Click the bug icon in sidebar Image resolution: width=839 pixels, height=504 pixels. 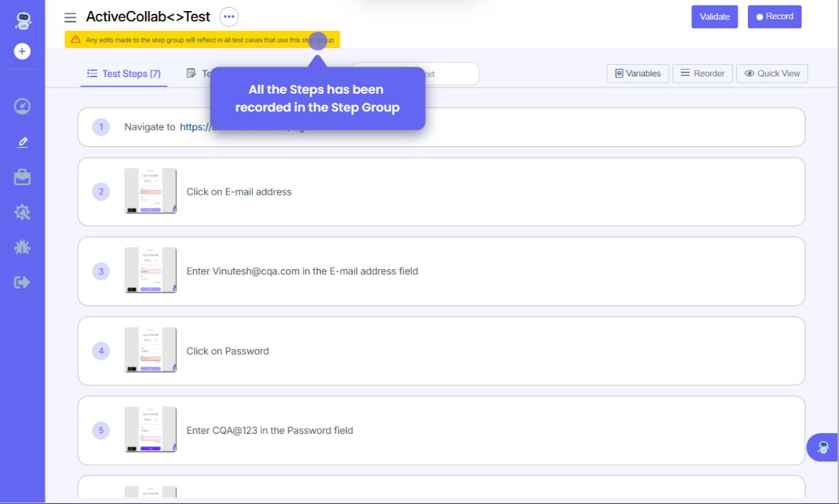pyautogui.click(x=23, y=247)
